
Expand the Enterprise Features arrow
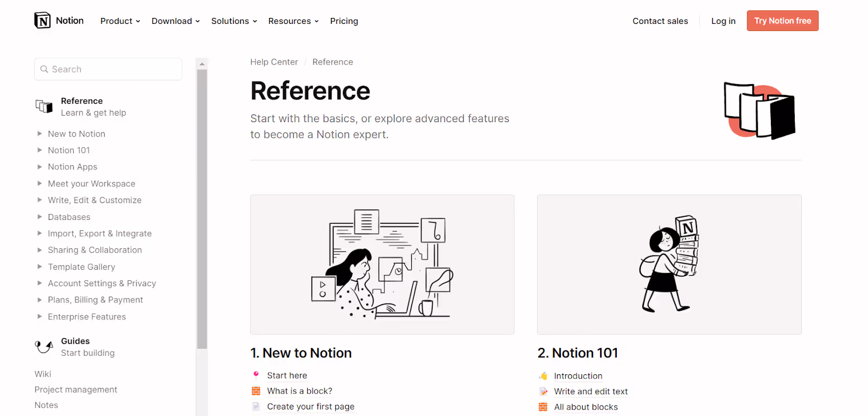click(40, 317)
